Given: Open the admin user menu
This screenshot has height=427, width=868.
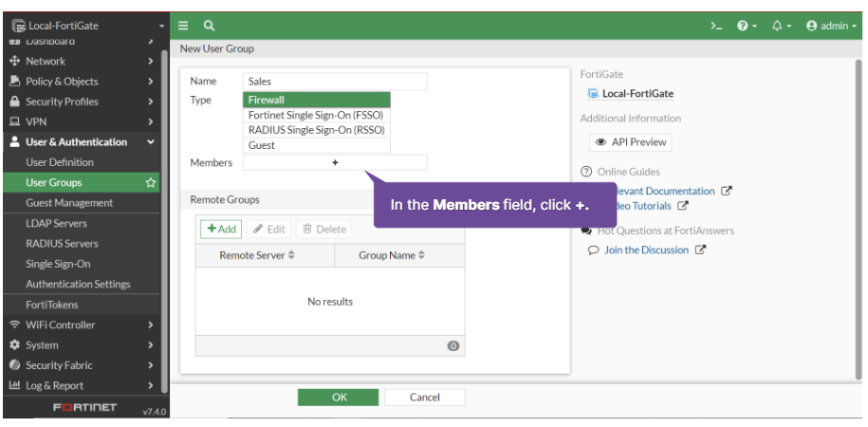Looking at the screenshot, I should 831,26.
